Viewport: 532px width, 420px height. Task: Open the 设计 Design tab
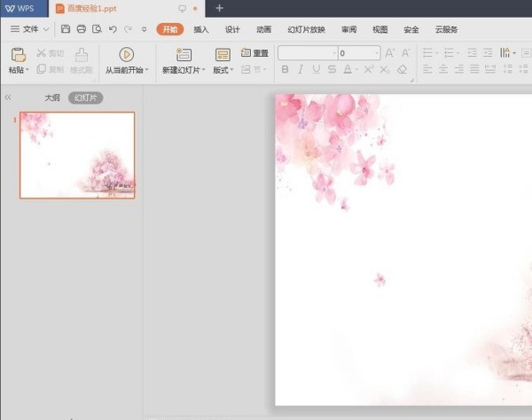click(x=232, y=29)
